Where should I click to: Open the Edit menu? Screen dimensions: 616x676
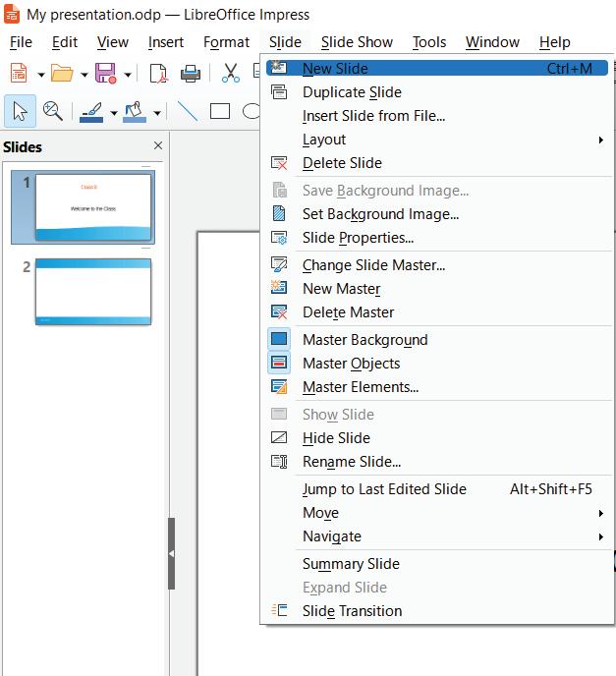coord(65,42)
